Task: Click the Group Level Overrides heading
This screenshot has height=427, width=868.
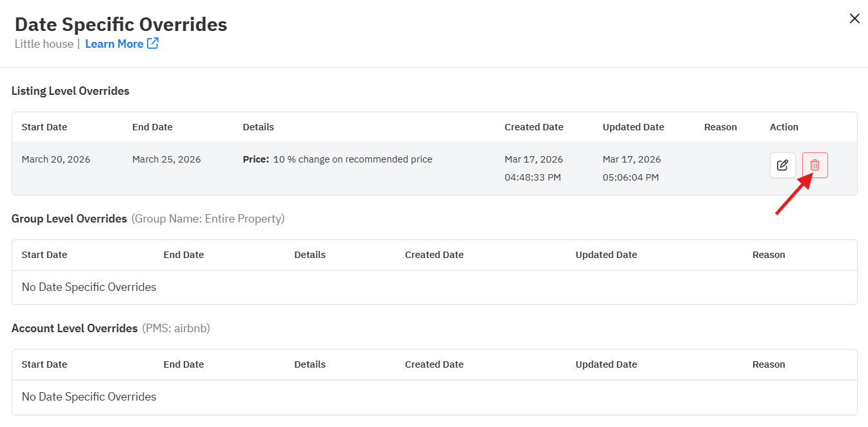Action: click(69, 219)
